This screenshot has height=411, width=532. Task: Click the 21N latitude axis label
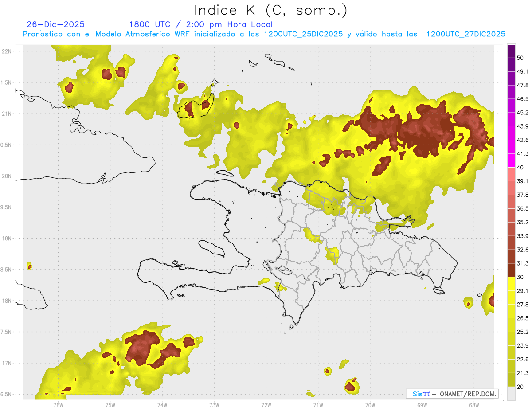tap(7, 114)
